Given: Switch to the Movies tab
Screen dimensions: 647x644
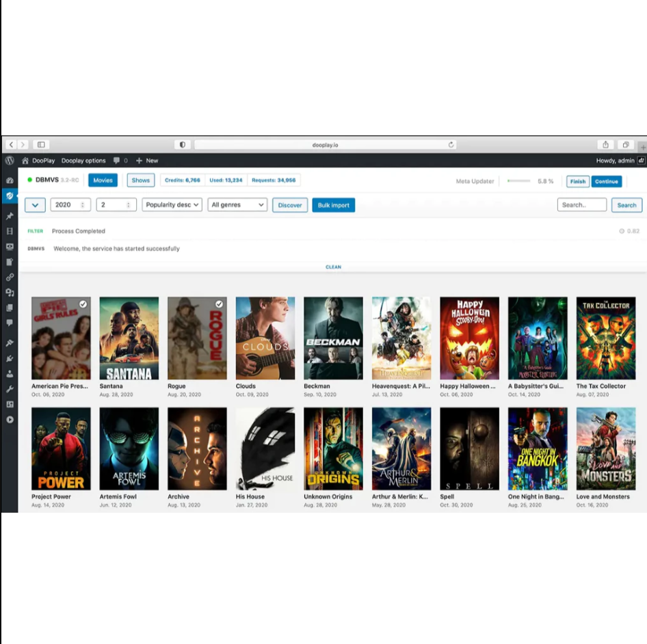Looking at the screenshot, I should pos(103,180).
